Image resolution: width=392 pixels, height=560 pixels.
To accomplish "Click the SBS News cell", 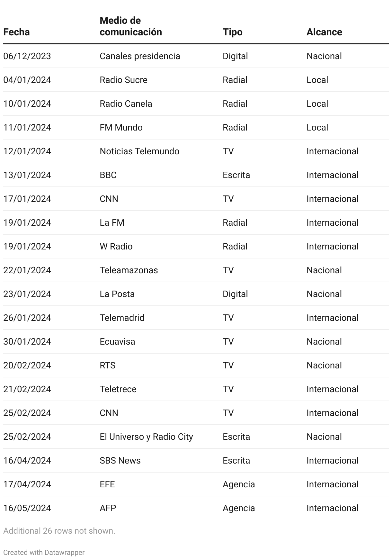I will pos(120,461).
